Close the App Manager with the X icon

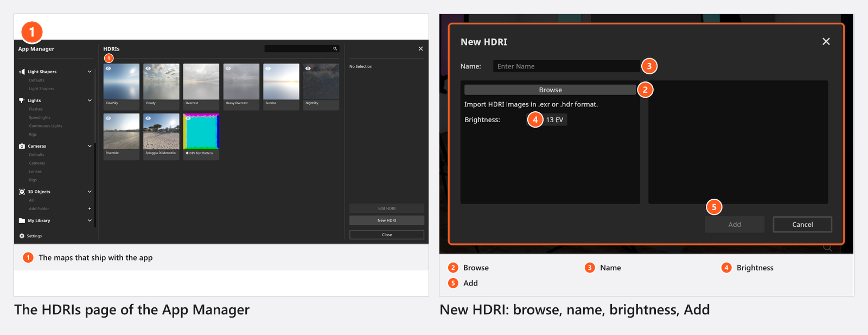coord(420,49)
